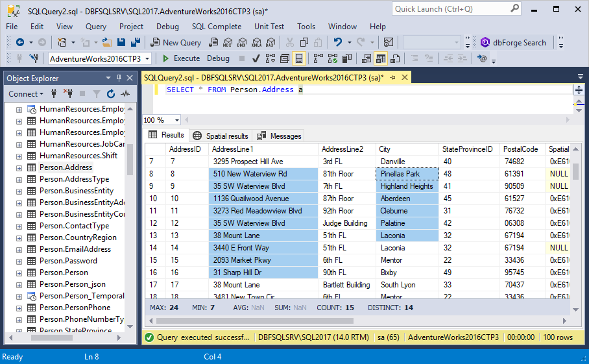Expand the Person.Address table node
Screen dimensions: 589x364
19,168
